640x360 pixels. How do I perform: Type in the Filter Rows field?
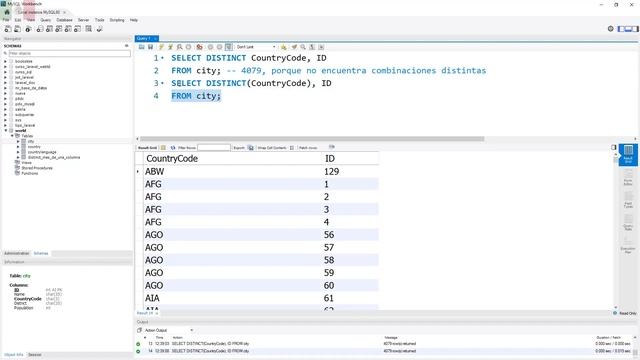pos(214,148)
